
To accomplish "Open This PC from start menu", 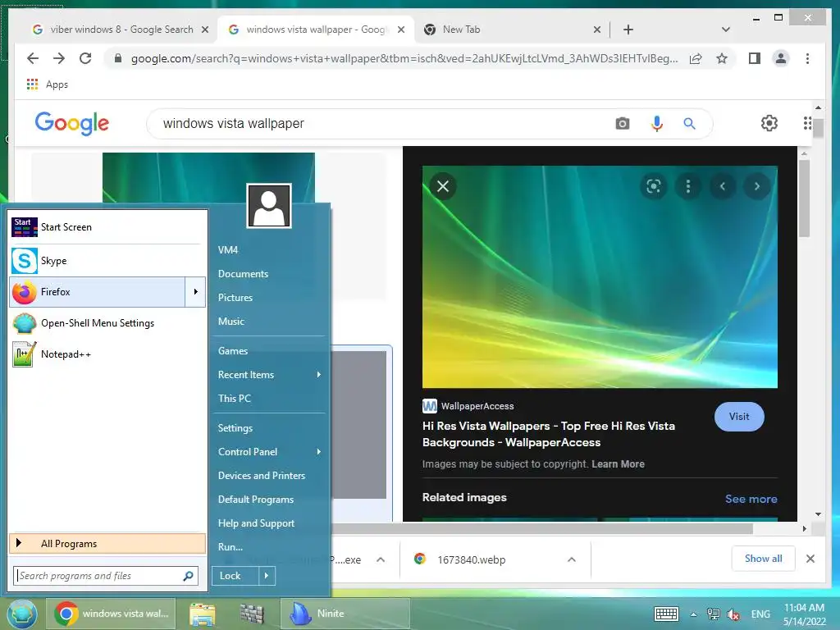I will pyautogui.click(x=234, y=399).
